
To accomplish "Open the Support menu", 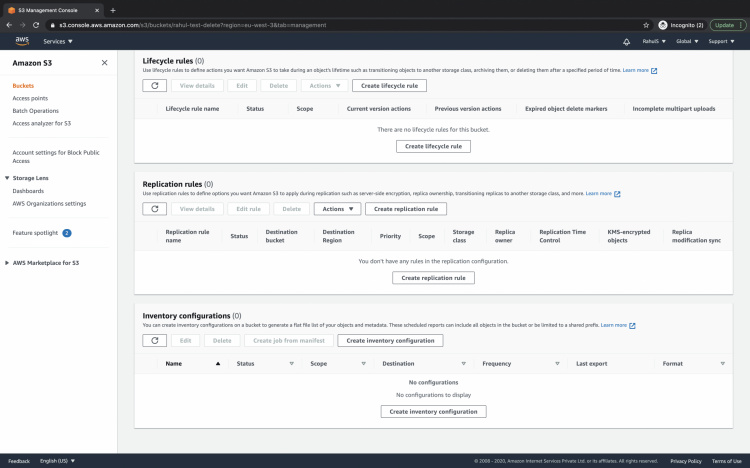I will pyautogui.click(x=721, y=42).
